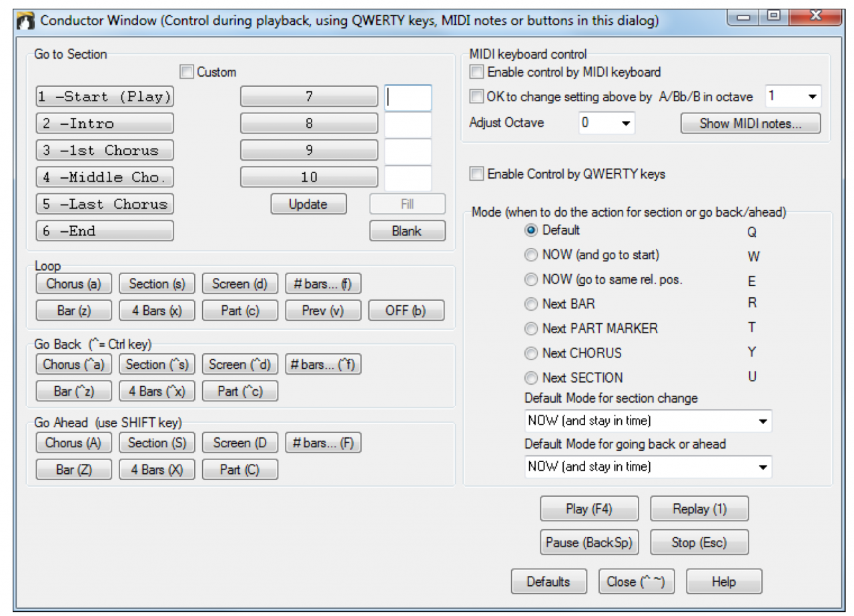
Task: Click Loop # bars... (f) button
Action: (x=323, y=283)
